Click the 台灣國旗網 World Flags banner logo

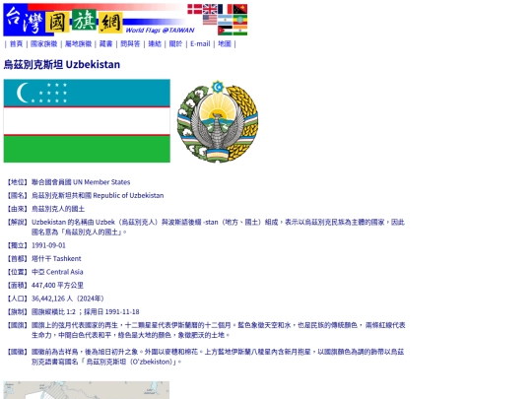pos(125,20)
